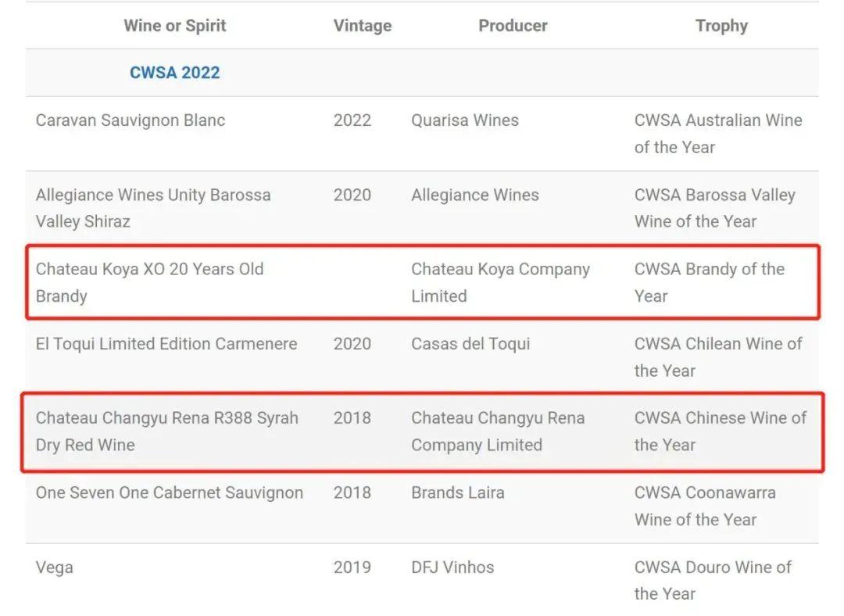Select CWSA Chinese Wine of the Year trophy

720,431
